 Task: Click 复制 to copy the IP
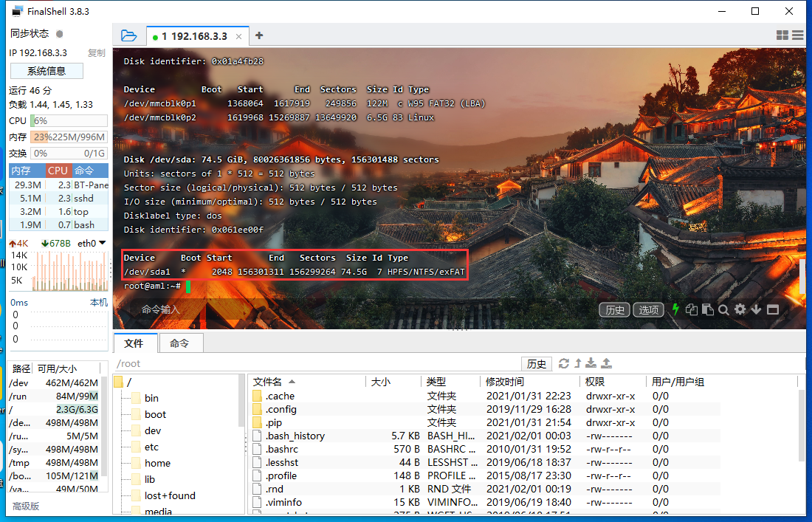(97, 53)
